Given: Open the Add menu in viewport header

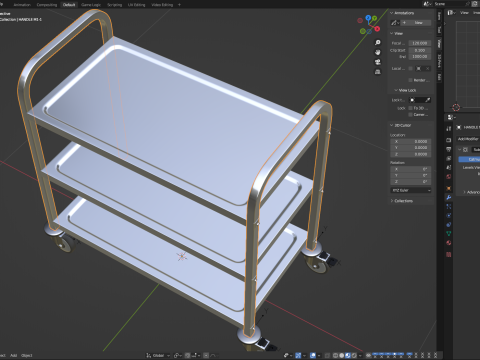Looking at the screenshot, I should [x=13, y=355].
